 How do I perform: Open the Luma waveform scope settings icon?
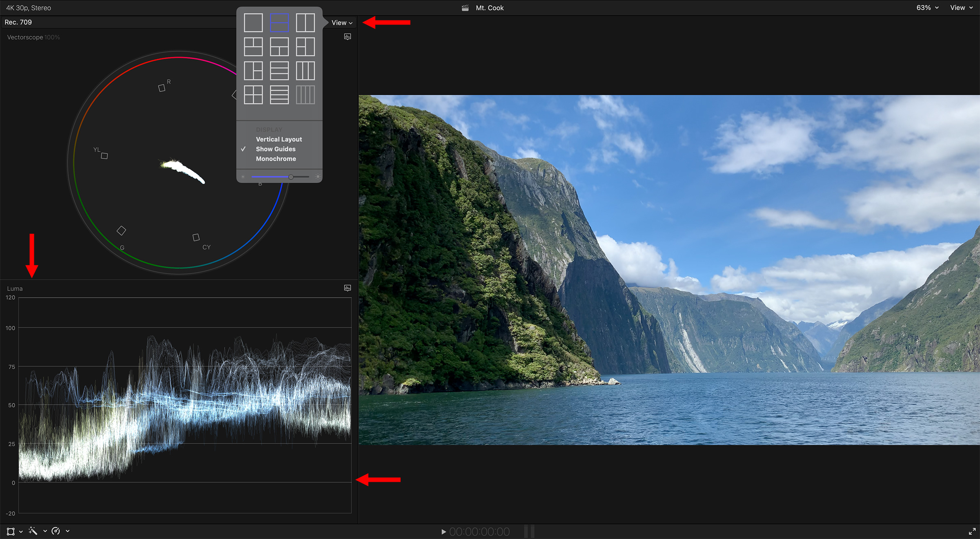point(347,288)
